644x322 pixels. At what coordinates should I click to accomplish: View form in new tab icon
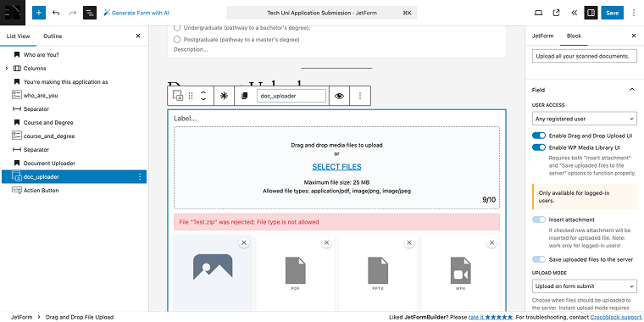[x=556, y=13]
